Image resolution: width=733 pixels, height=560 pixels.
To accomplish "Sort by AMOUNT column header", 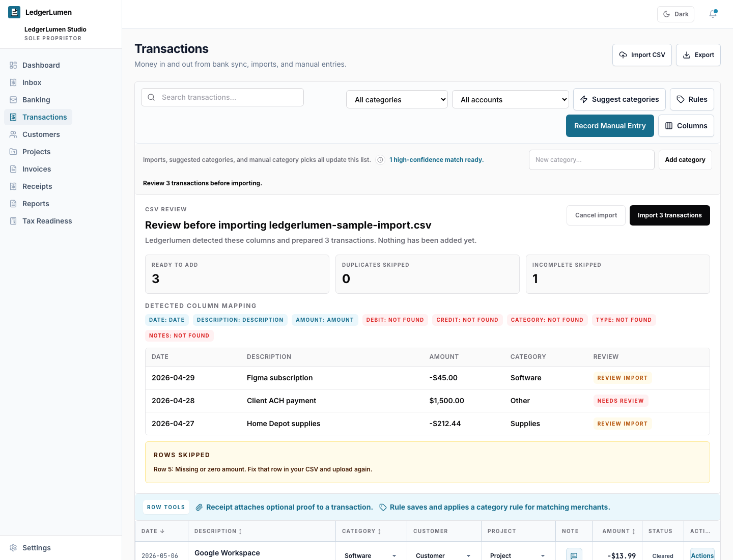I will tap(618, 531).
